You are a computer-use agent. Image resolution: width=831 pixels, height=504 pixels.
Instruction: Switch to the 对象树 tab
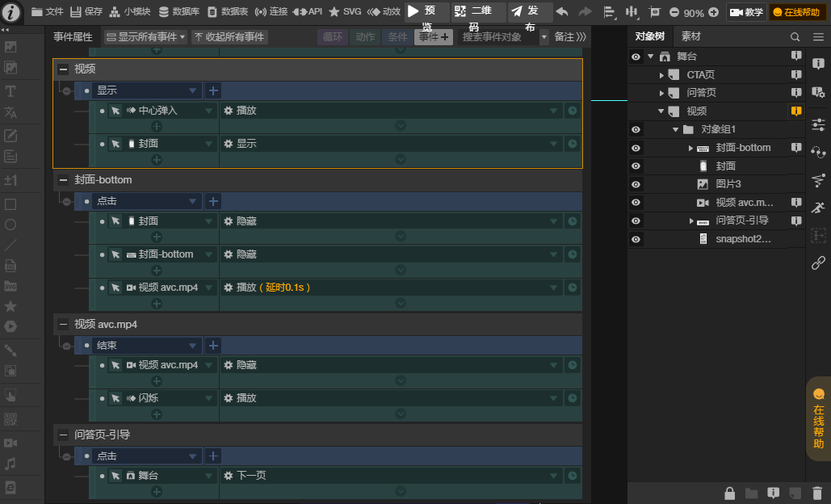point(650,36)
